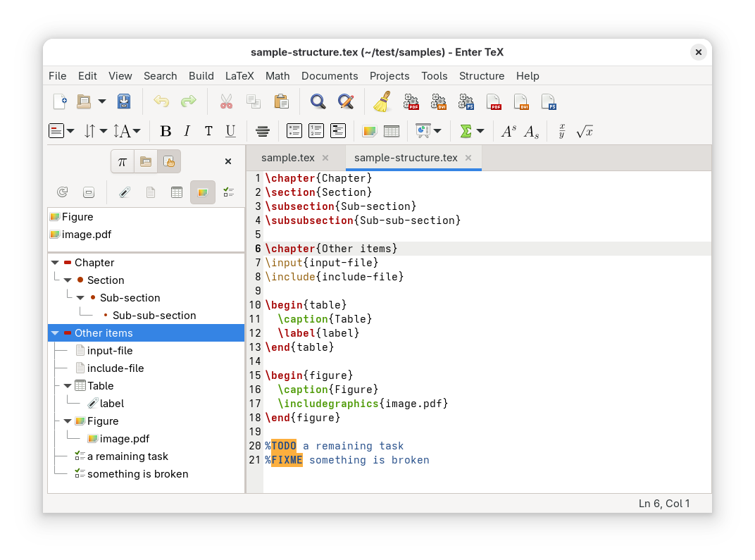The image size is (755, 560).
Task: Click the Clean-up build files broom icon
Action: (382, 102)
